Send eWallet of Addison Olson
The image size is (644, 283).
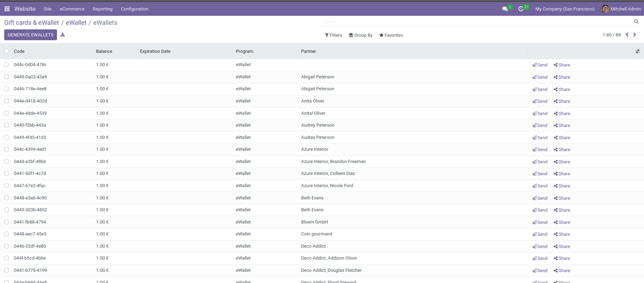[x=540, y=259]
